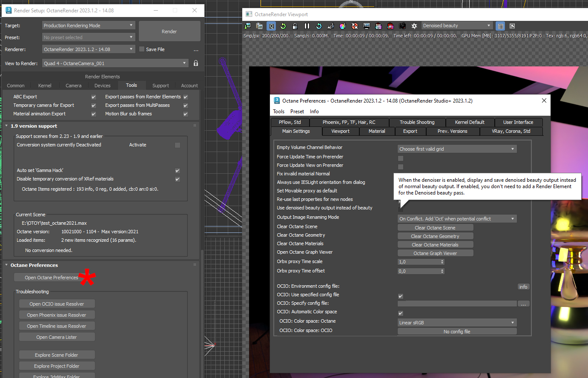Open the OCIO Color space Octane dropdown
This screenshot has width=588, height=378.
(x=457, y=323)
